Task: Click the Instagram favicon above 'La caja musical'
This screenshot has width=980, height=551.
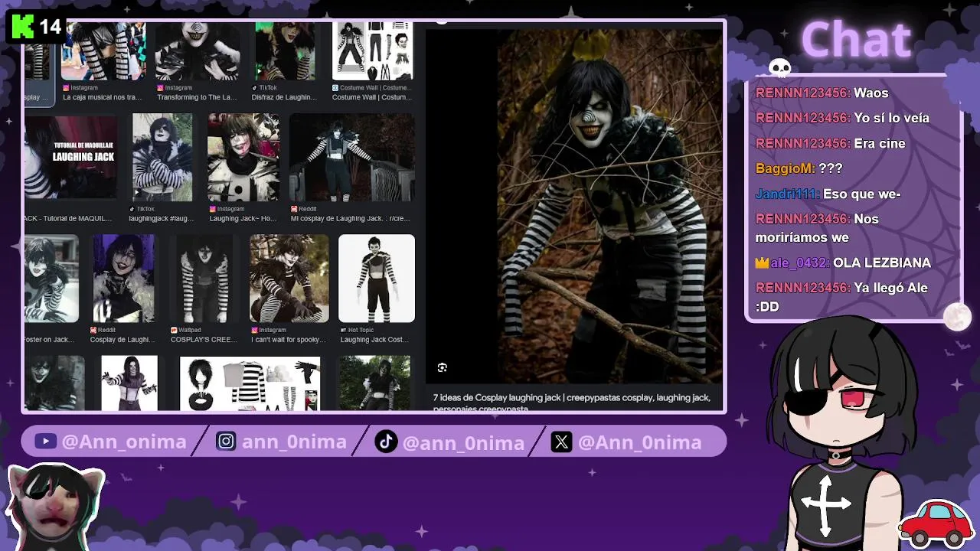Action: pos(67,88)
